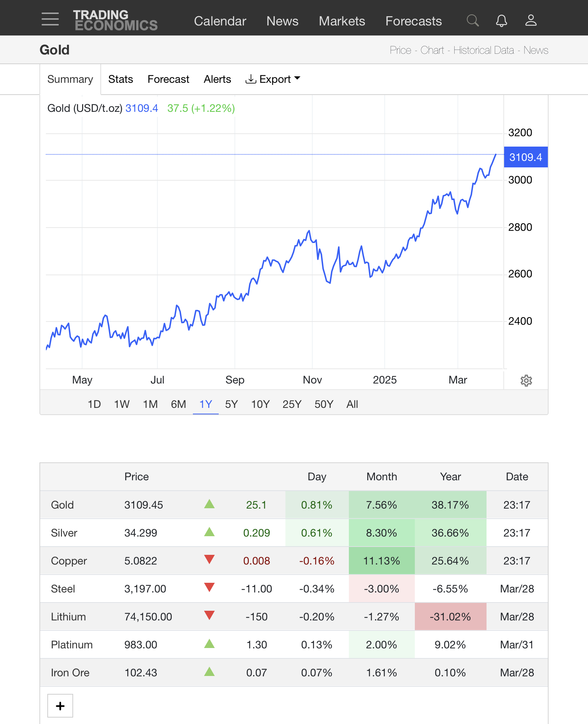The image size is (588, 724).
Task: Click the Trading Economics logo
Action: coord(115,20)
